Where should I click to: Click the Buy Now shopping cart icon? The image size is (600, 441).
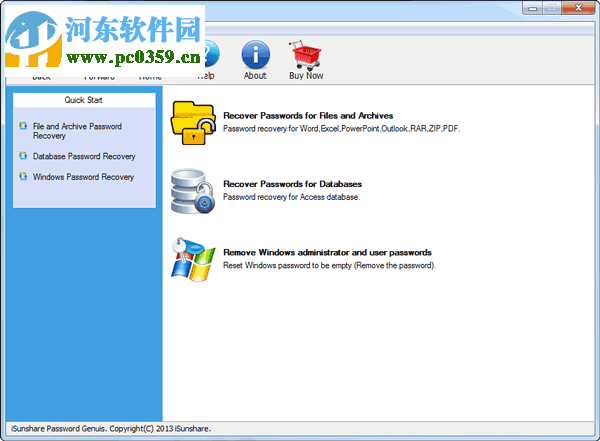click(305, 55)
